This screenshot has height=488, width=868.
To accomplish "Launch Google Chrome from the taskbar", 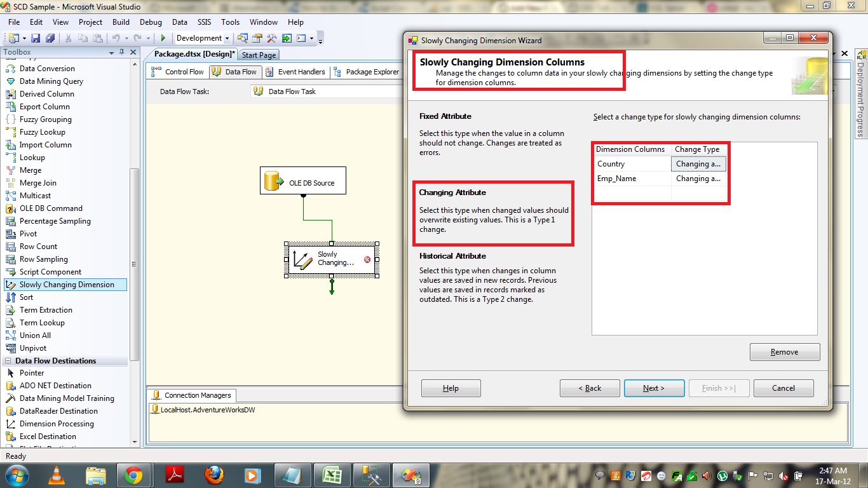I will pyautogui.click(x=133, y=475).
